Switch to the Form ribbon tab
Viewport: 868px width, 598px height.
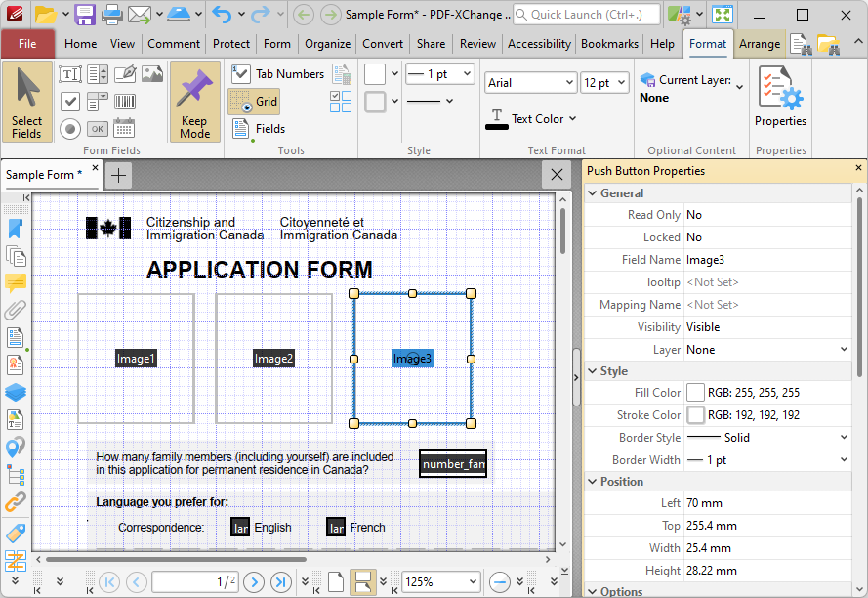click(x=276, y=44)
